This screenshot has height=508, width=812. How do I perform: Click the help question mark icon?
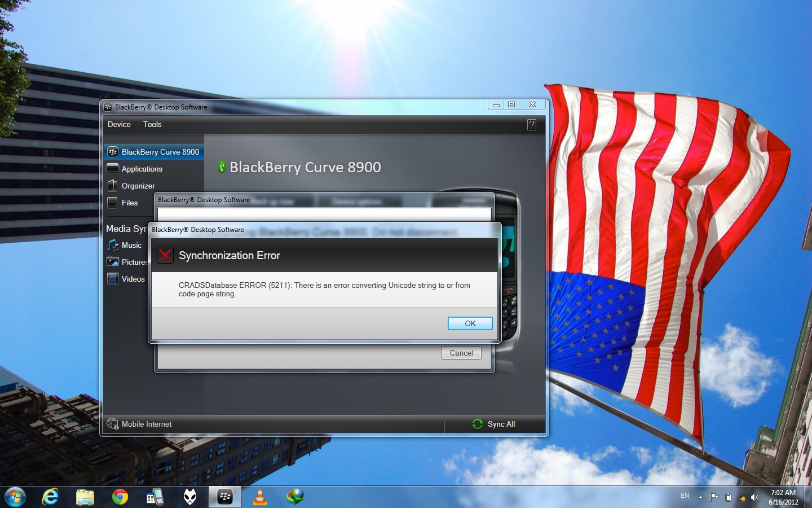point(532,125)
